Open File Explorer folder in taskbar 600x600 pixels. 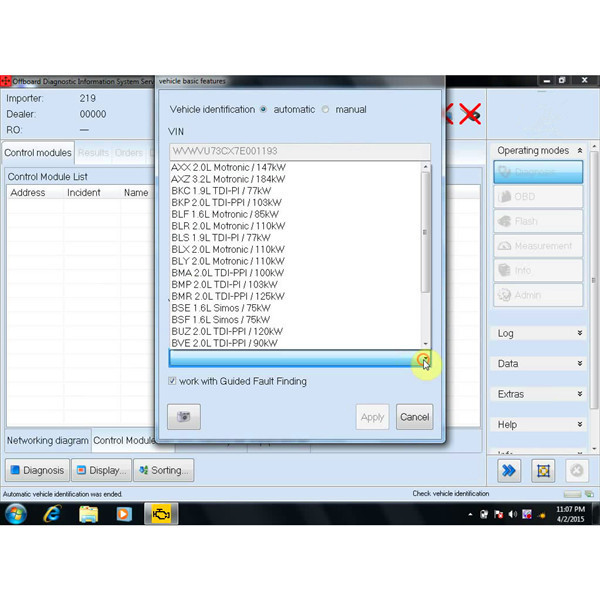[x=88, y=514]
